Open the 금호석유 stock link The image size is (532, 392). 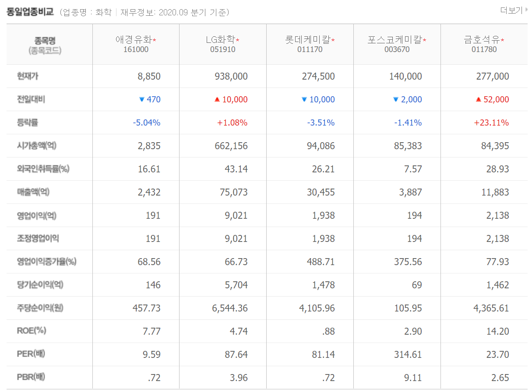coord(482,40)
